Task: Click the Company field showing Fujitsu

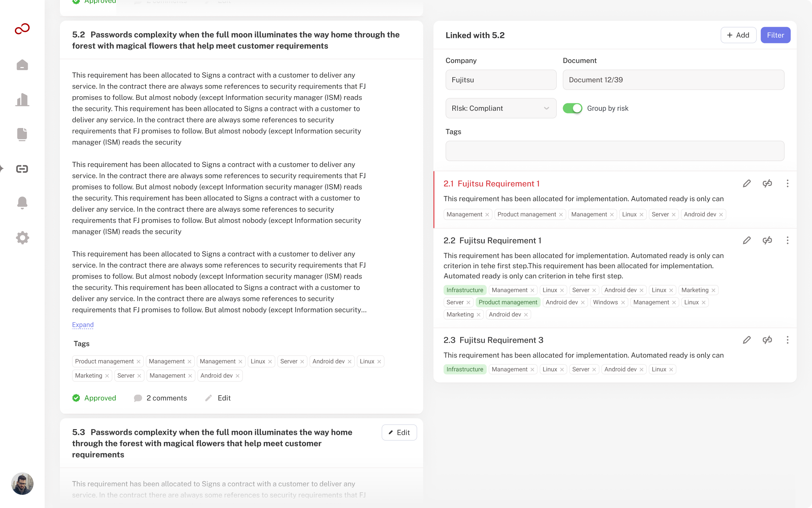Action: coord(501,80)
